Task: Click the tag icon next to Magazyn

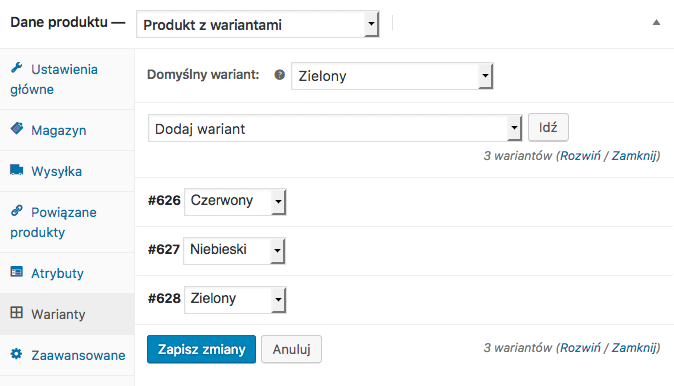Action: pyautogui.click(x=17, y=128)
